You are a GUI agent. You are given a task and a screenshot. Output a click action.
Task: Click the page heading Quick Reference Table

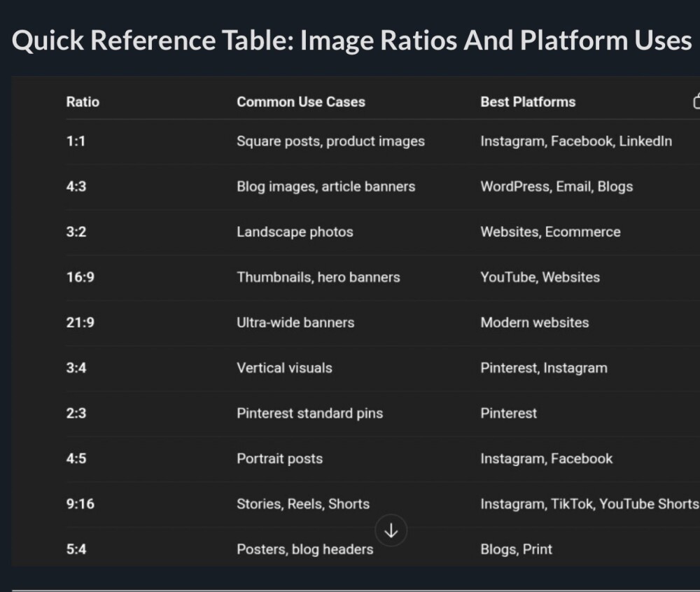point(352,40)
